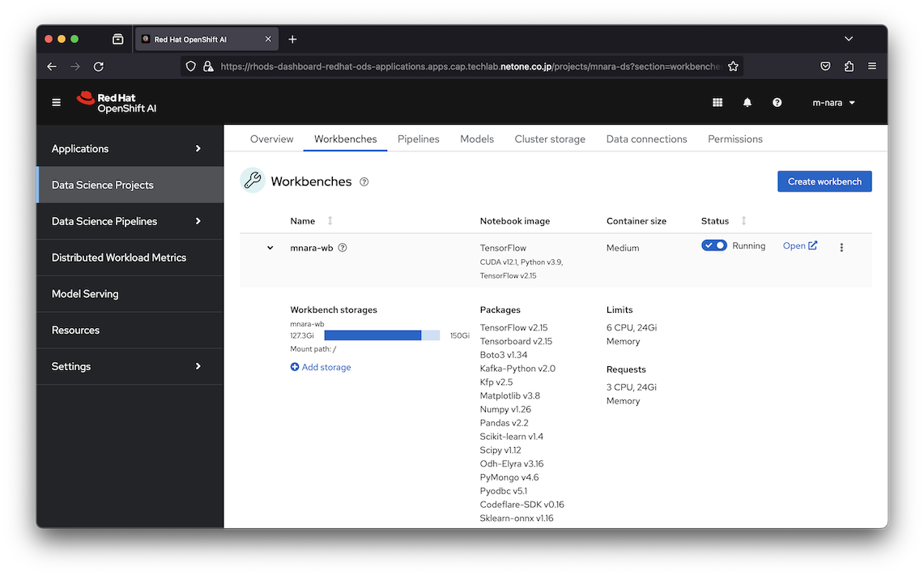This screenshot has height=576, width=924.
Task: Open the notifications bell icon
Action: pos(747,103)
